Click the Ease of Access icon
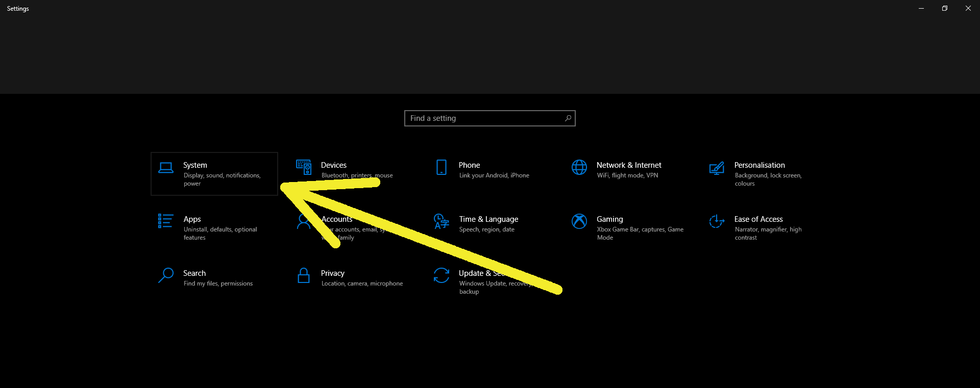This screenshot has width=980, height=388. point(717,221)
